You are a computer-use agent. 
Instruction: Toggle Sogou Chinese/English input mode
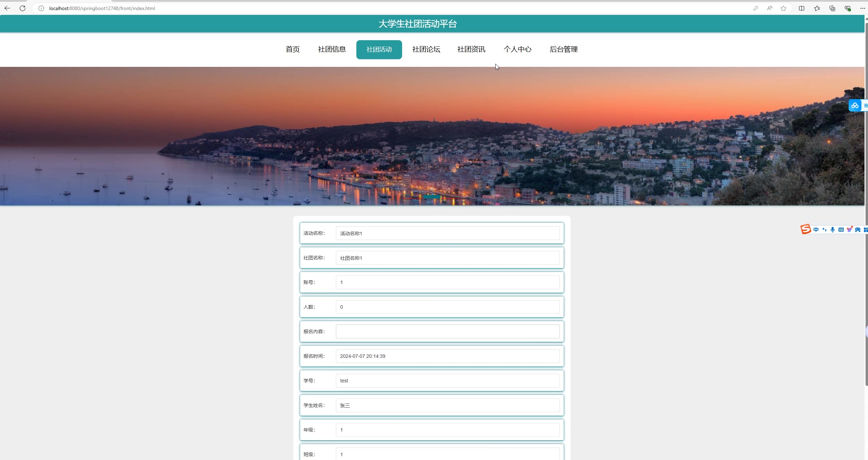point(816,230)
